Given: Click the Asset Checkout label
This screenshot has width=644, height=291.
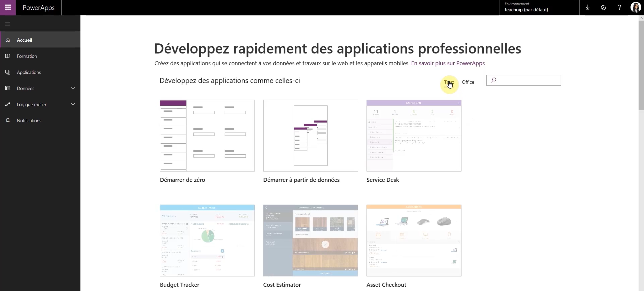Looking at the screenshot, I should click(x=386, y=285).
